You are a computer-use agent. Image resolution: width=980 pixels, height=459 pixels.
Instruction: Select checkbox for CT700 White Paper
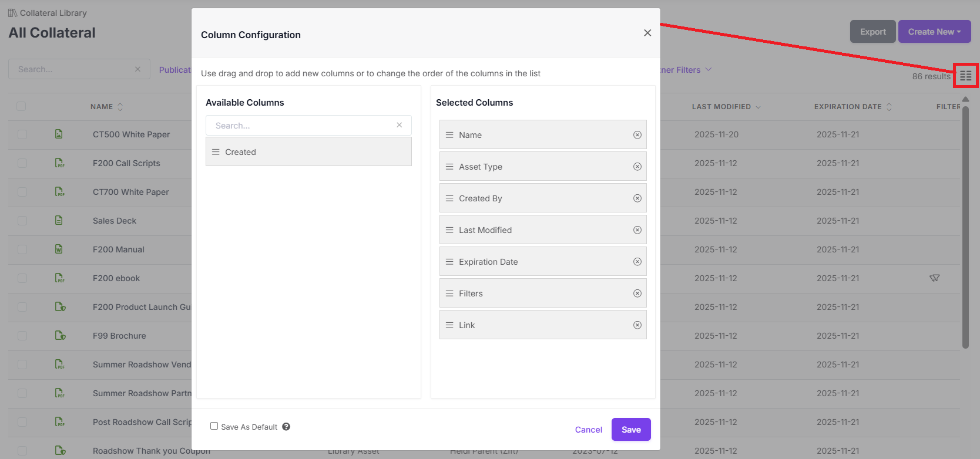tap(22, 192)
